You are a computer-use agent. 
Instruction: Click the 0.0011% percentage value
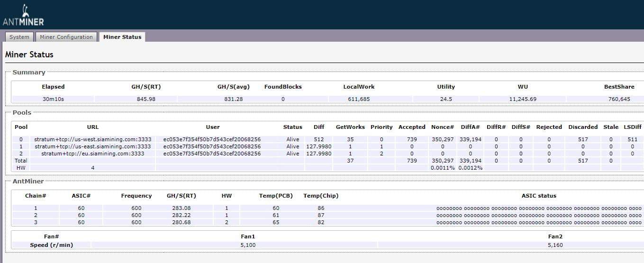(x=443, y=168)
